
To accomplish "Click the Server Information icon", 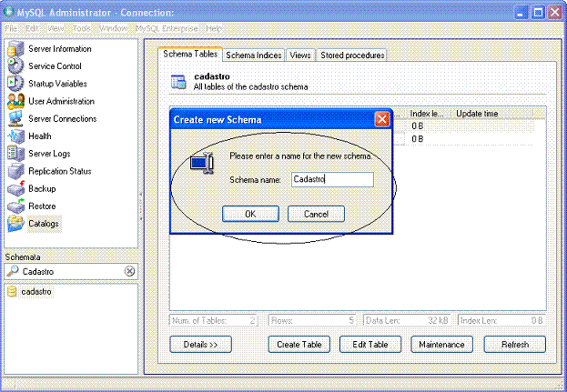I will 15,49.
